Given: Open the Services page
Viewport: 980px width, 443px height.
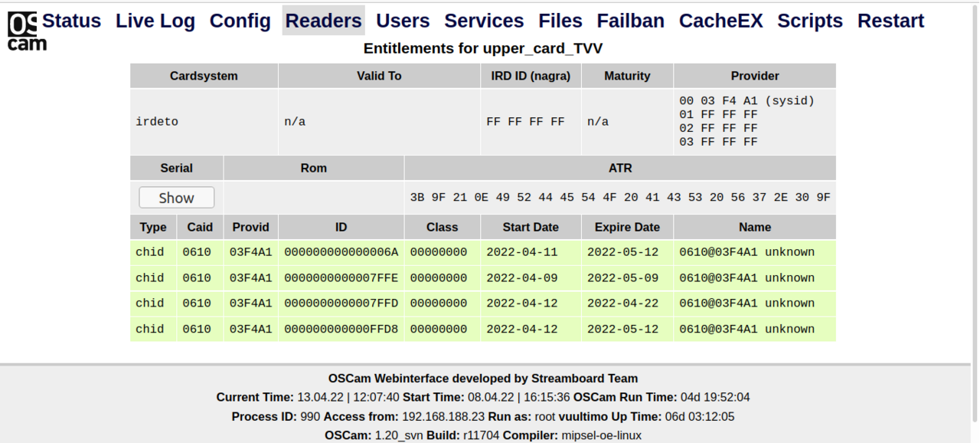Looking at the screenshot, I should (x=484, y=21).
